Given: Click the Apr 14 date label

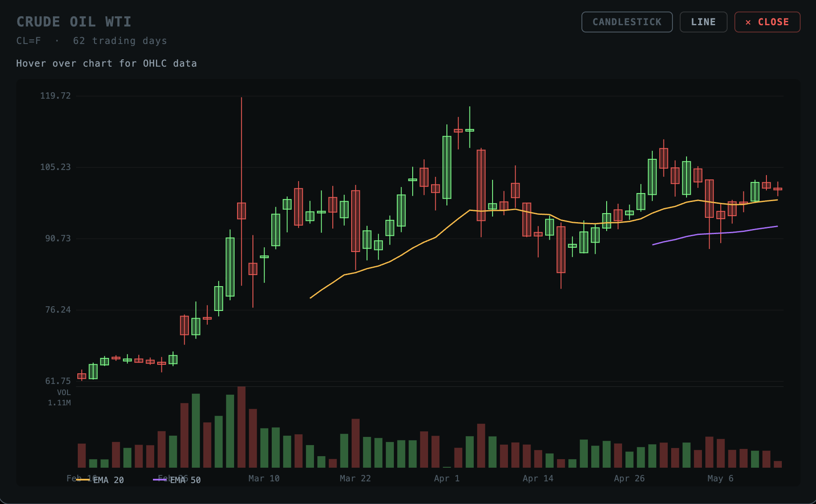Looking at the screenshot, I should 538,478.
